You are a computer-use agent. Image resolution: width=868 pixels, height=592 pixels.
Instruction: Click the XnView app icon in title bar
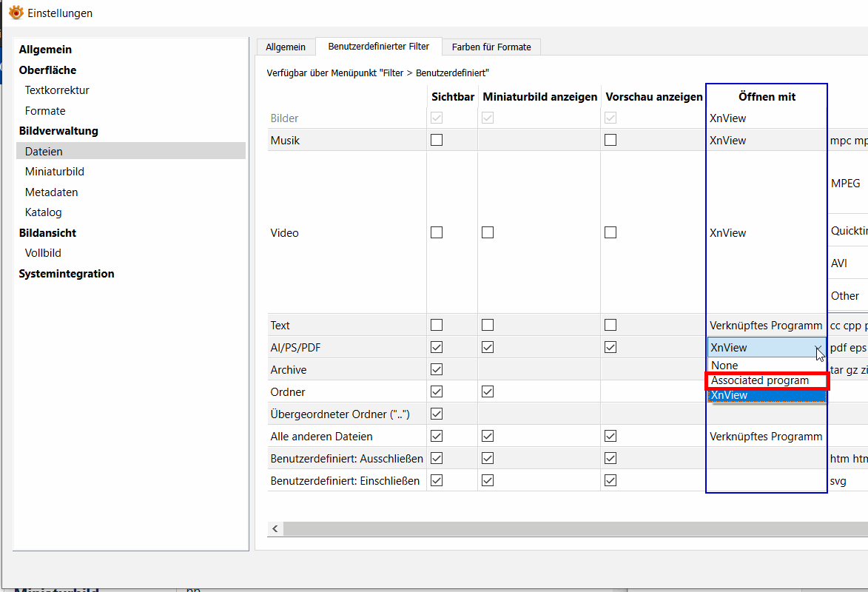tap(16, 13)
